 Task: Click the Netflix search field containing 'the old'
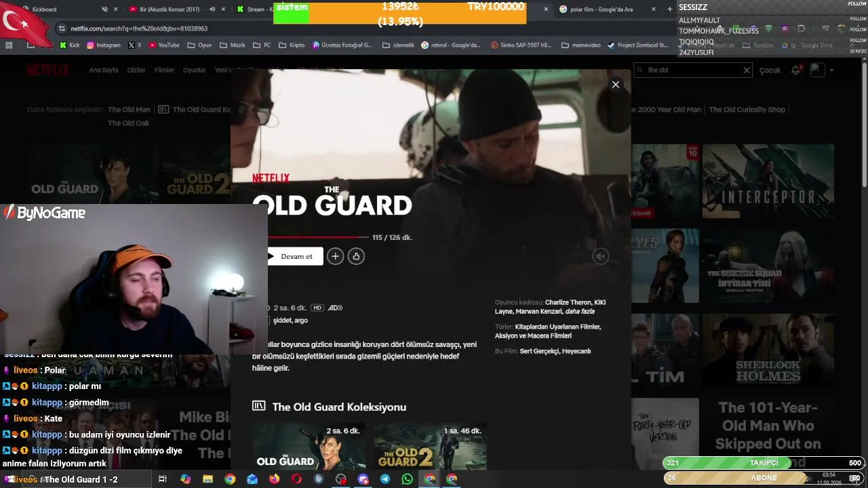[x=692, y=70]
